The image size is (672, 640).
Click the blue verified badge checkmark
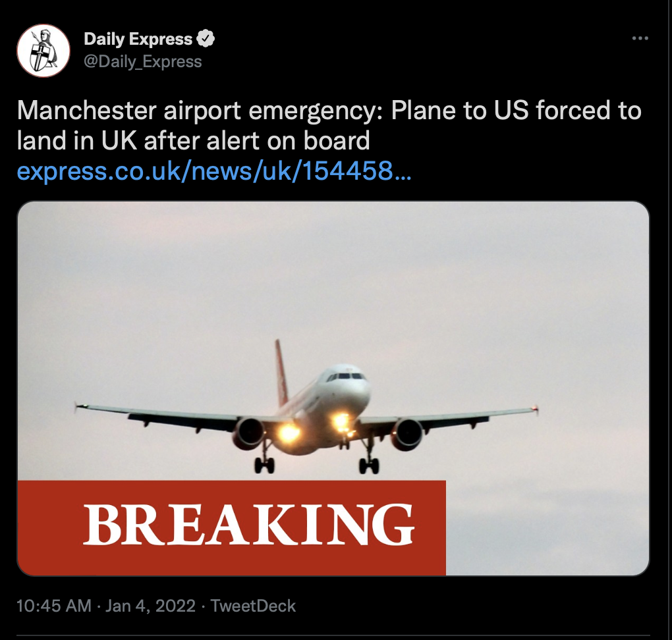point(206,39)
